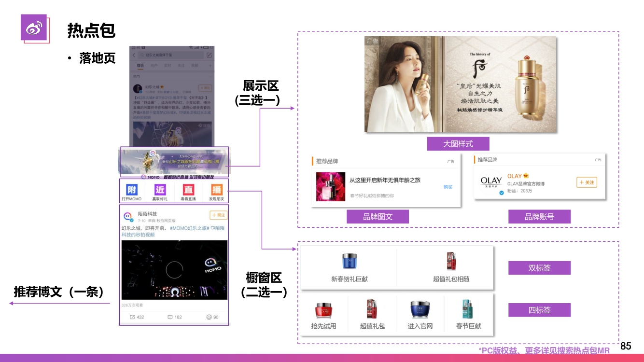The height and width of the screenshot is (362, 644).
Task: Select the 抢先试用 product tile
Action: tap(323, 315)
